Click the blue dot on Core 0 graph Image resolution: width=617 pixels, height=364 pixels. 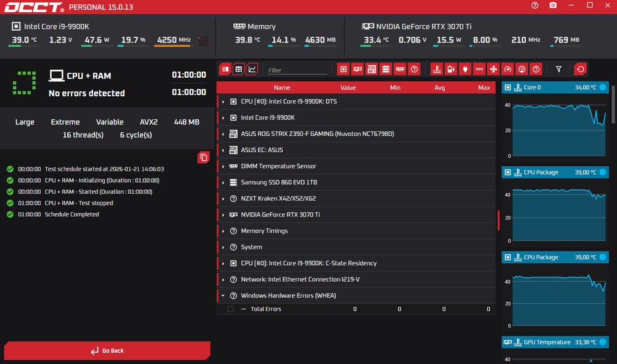(x=602, y=87)
